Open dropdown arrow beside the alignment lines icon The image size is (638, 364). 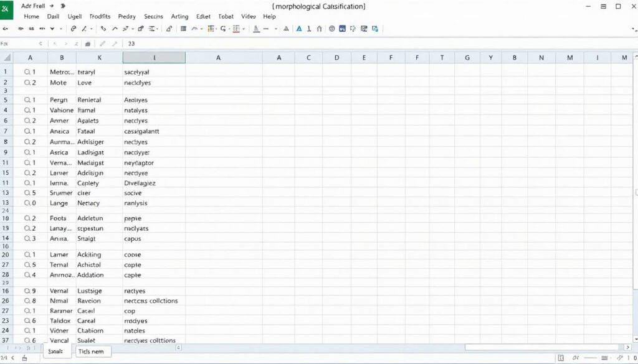click(x=158, y=29)
